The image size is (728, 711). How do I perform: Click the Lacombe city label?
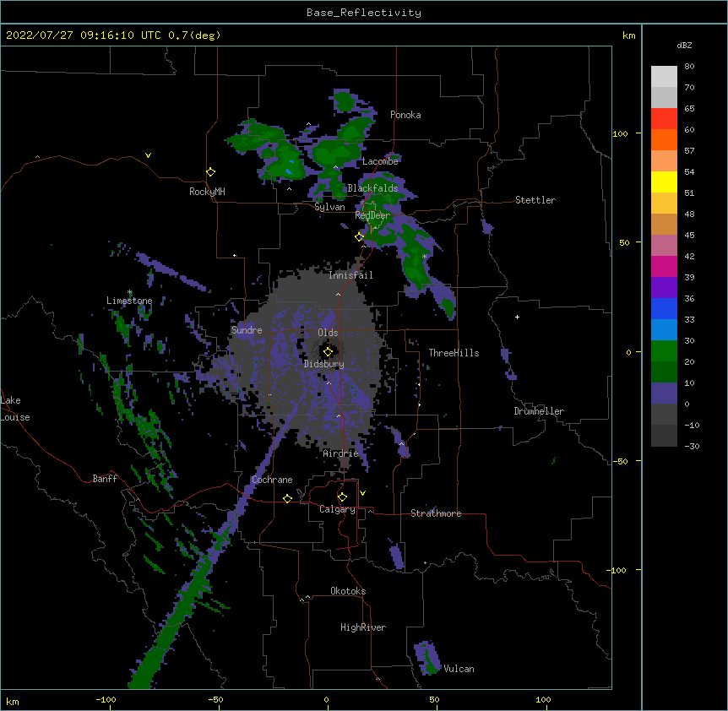380,161
